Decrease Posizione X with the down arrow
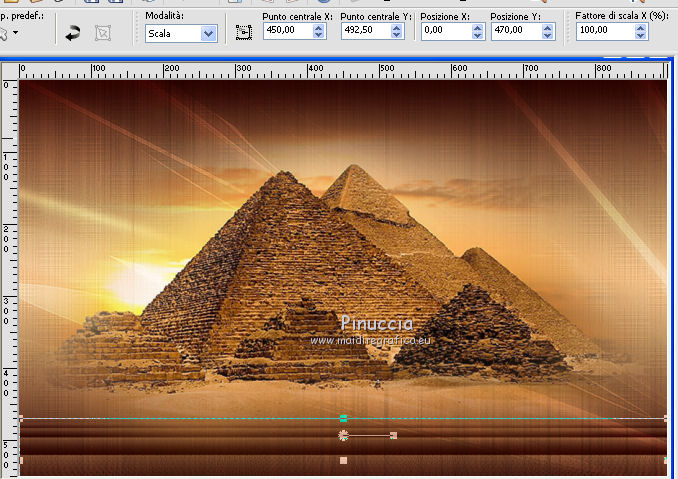678x479 pixels. (x=477, y=35)
